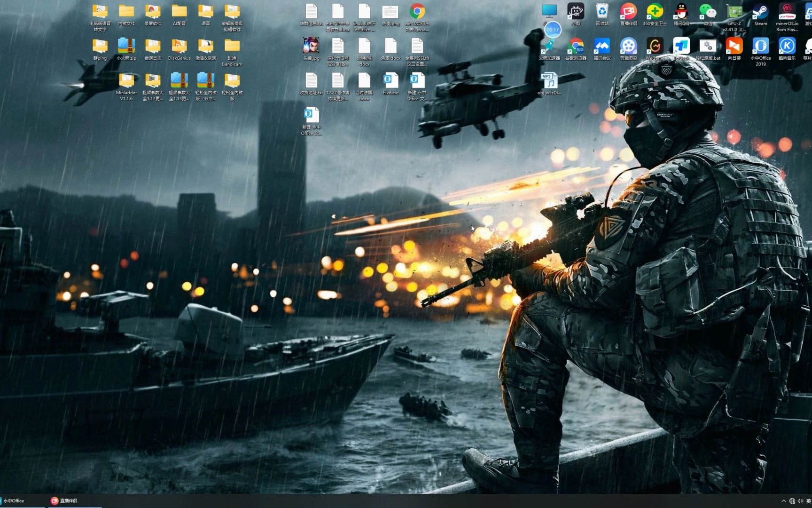Select the 12.27号作者持续更新 file
The width and height of the screenshot is (812, 508).
tap(337, 87)
